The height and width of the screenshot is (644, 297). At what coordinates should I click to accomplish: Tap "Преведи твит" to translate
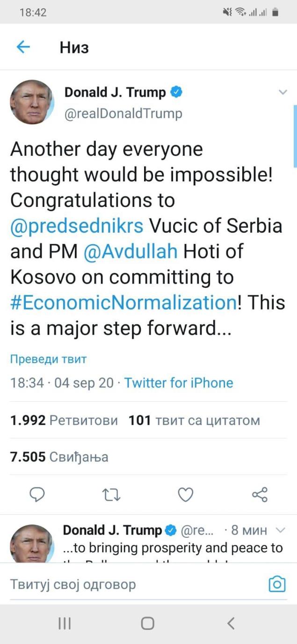pyautogui.click(x=48, y=359)
